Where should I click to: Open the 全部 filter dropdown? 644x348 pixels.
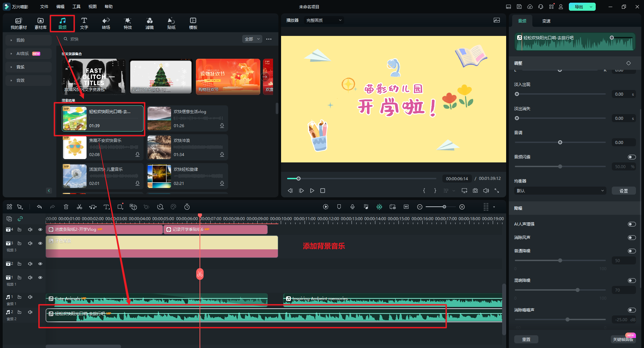point(252,39)
